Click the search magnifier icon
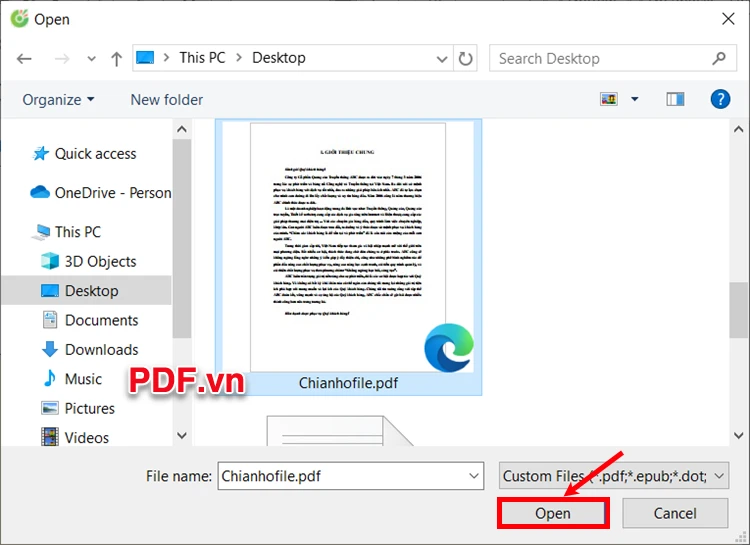Screen dimensions: 750x545 click(719, 58)
